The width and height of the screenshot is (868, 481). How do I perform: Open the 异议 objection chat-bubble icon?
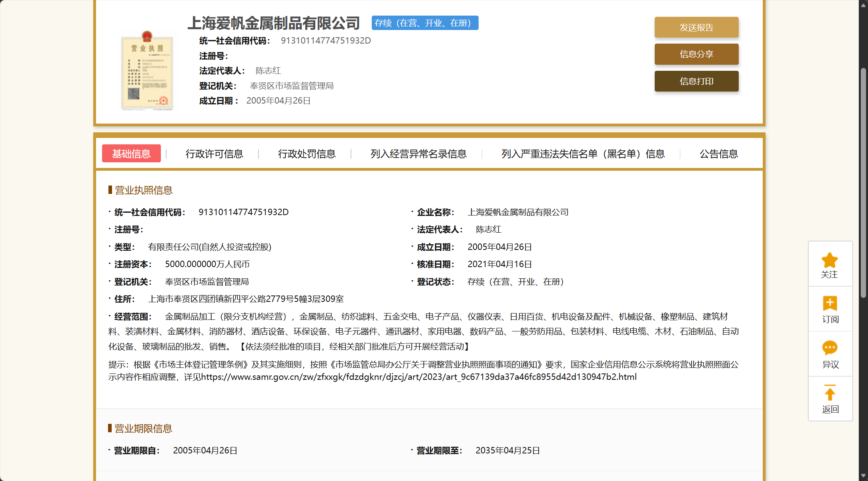click(830, 348)
